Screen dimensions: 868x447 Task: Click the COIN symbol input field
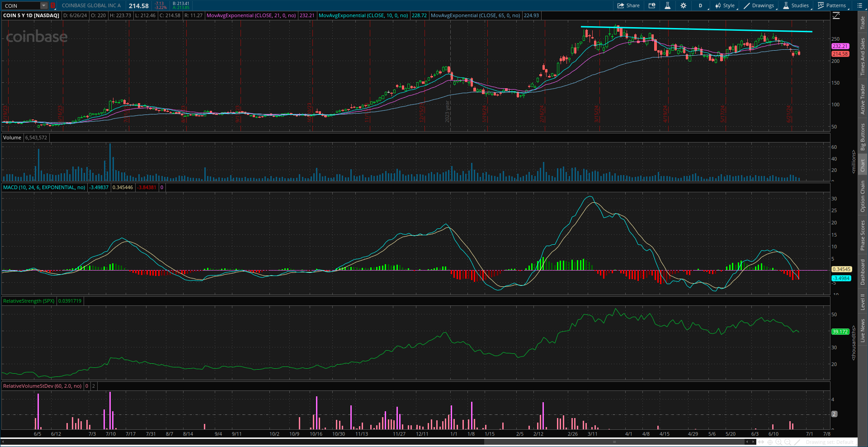click(21, 5)
